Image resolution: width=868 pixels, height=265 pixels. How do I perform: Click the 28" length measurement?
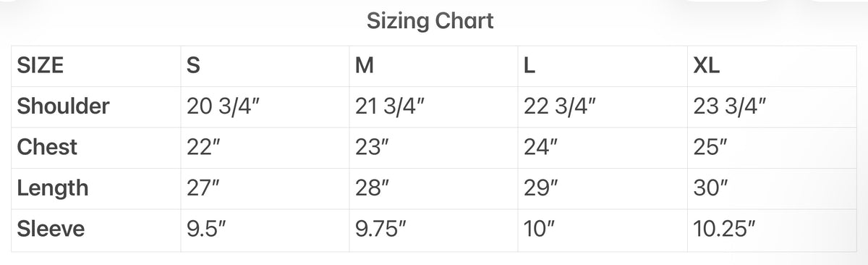coord(374,188)
